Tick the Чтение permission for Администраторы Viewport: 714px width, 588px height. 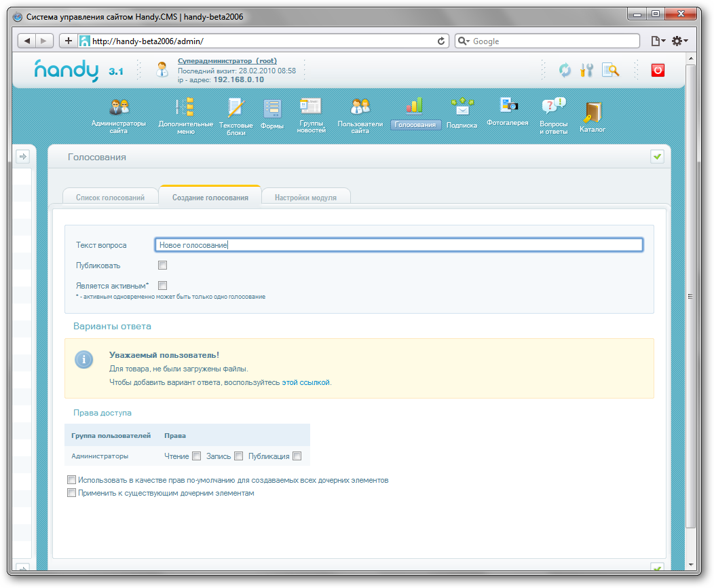click(x=197, y=456)
